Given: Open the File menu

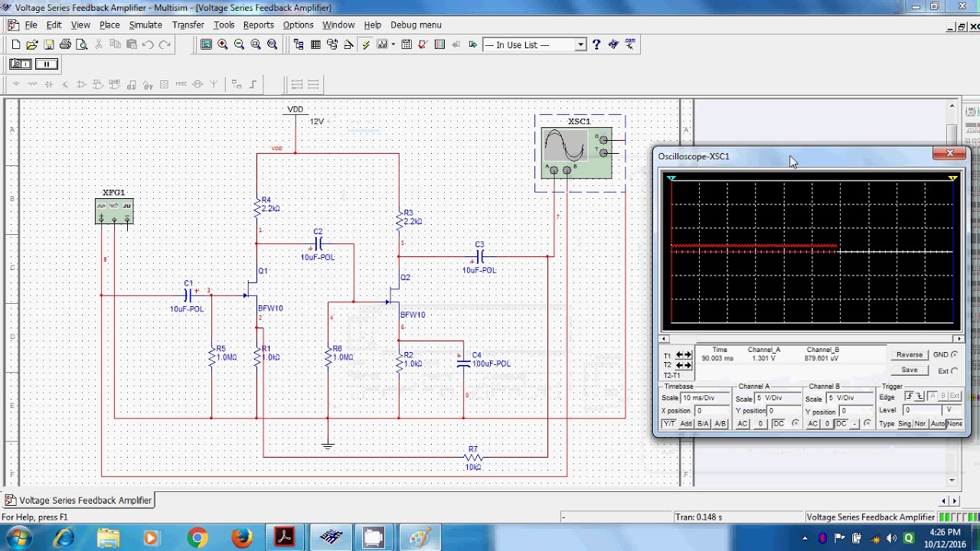Looking at the screenshot, I should click(x=31, y=25).
